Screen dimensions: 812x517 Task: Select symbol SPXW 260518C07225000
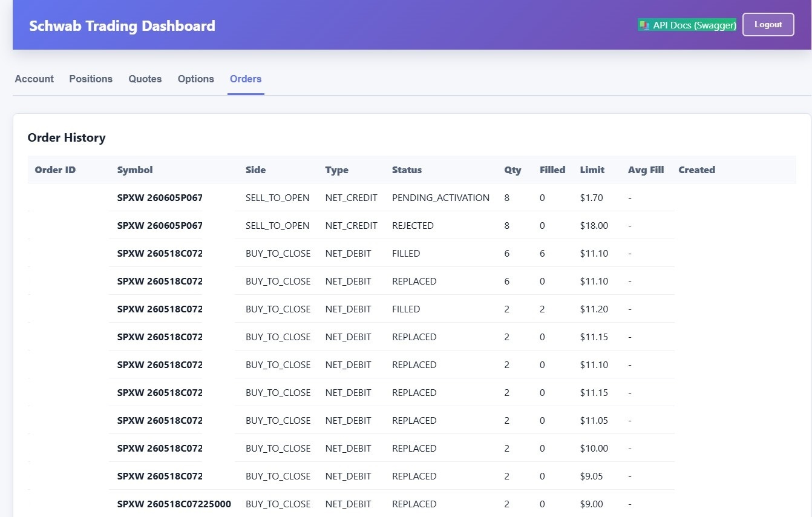pos(174,504)
